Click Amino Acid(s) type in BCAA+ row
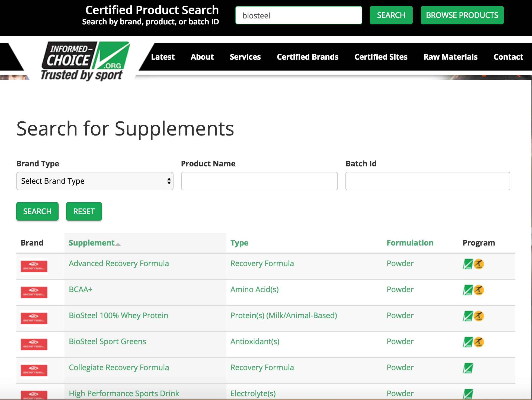The height and width of the screenshot is (400, 532). click(255, 289)
